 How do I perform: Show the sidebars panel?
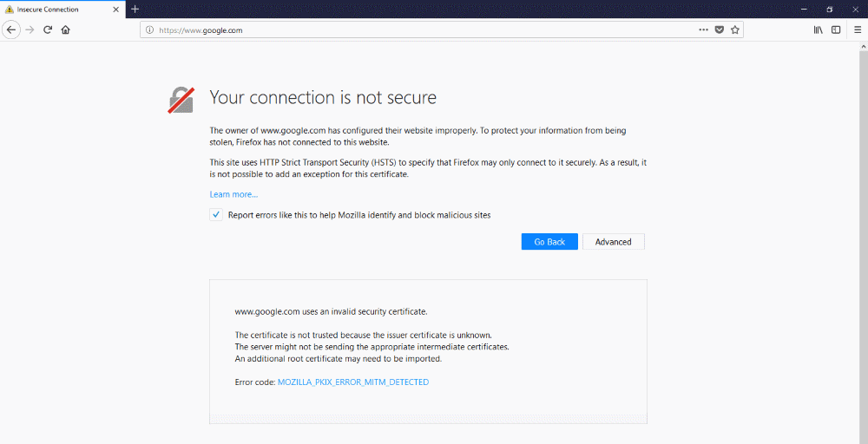(x=836, y=29)
